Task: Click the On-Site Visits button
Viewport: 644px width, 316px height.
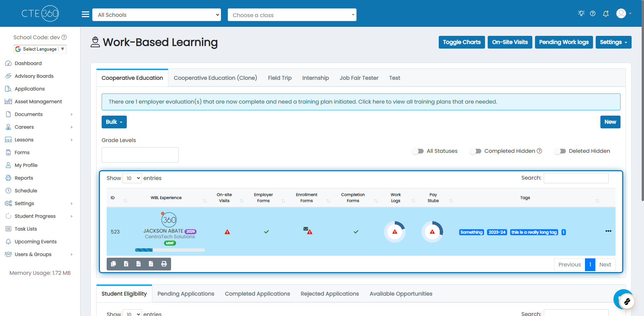Action: 510,42
